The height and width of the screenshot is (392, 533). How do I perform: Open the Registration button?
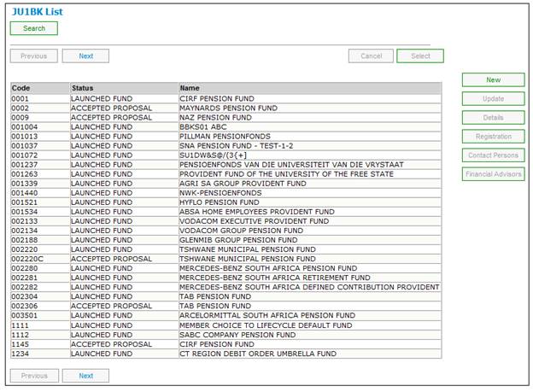[493, 137]
